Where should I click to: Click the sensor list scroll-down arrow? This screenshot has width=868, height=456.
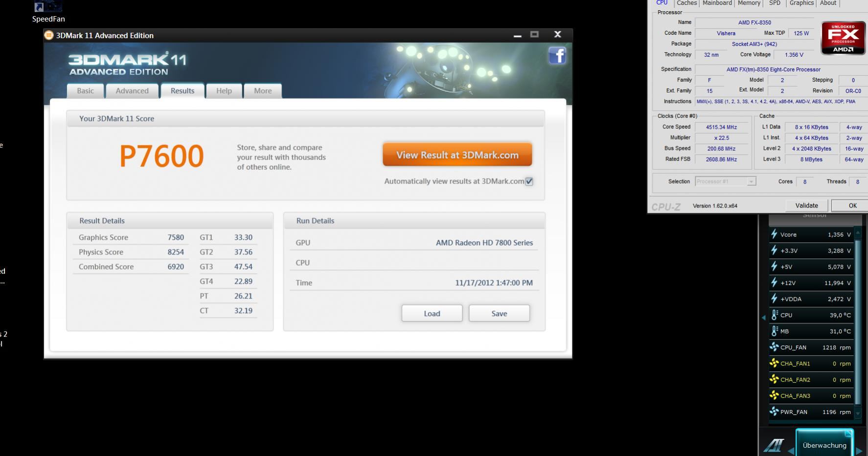coord(858,413)
